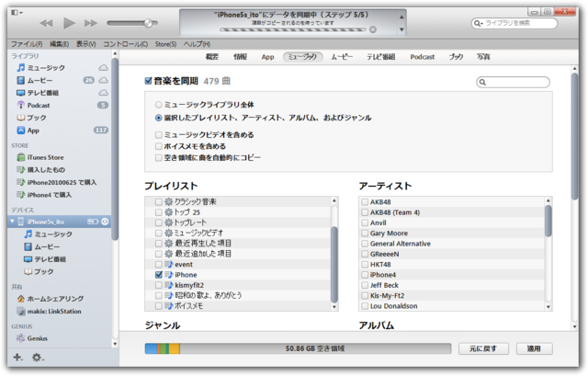Screen dimensions: 588x376
Task: Check the Gary Moore artist
Action: click(365, 234)
